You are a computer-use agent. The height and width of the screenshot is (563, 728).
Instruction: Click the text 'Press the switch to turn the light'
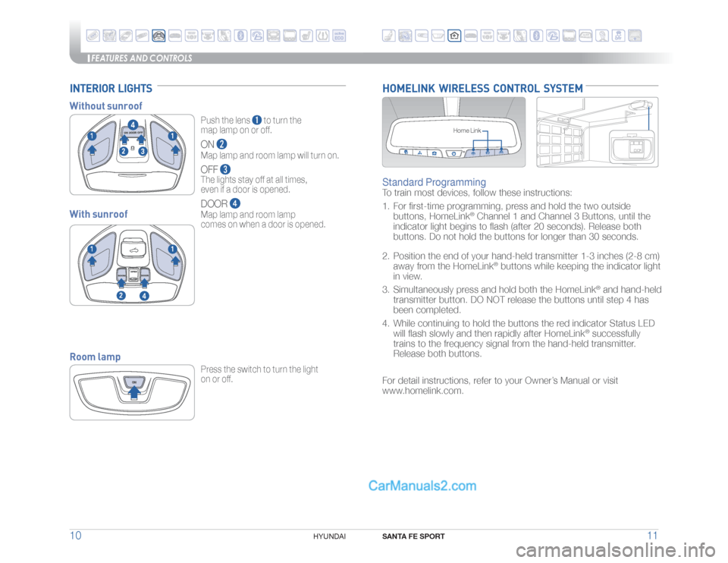[259, 370]
